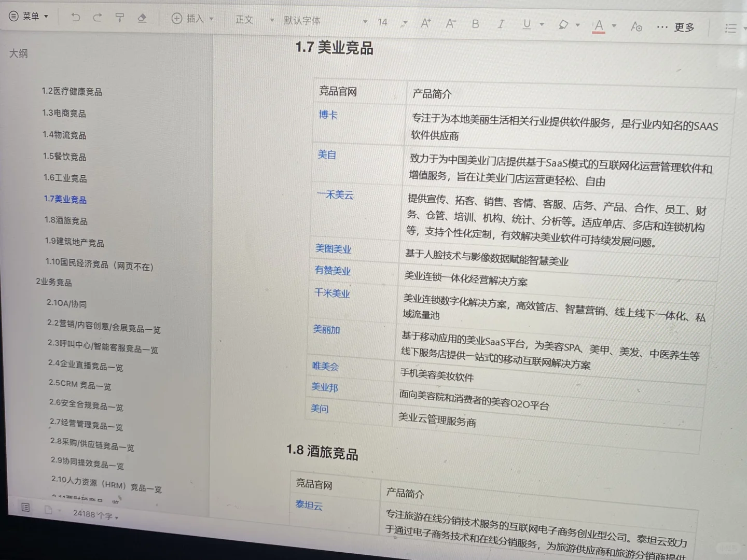The width and height of the screenshot is (747, 560).
Task: Select the Format Painter tool
Action: [x=119, y=18]
